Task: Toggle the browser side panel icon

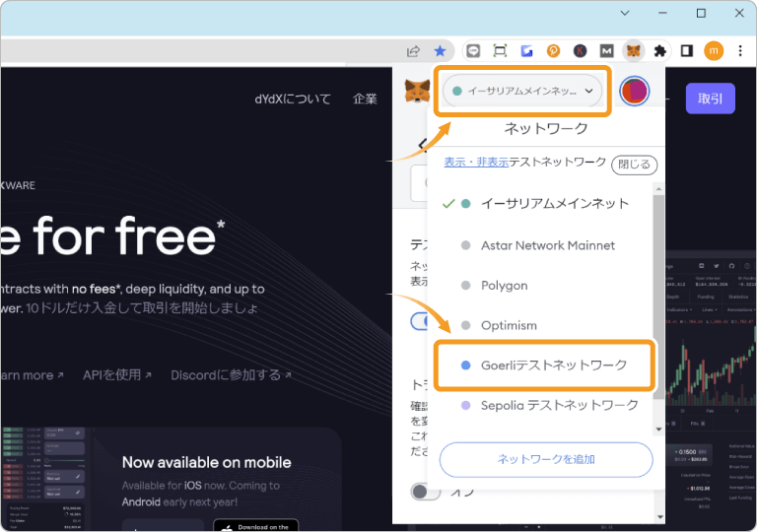Action: tap(686, 50)
